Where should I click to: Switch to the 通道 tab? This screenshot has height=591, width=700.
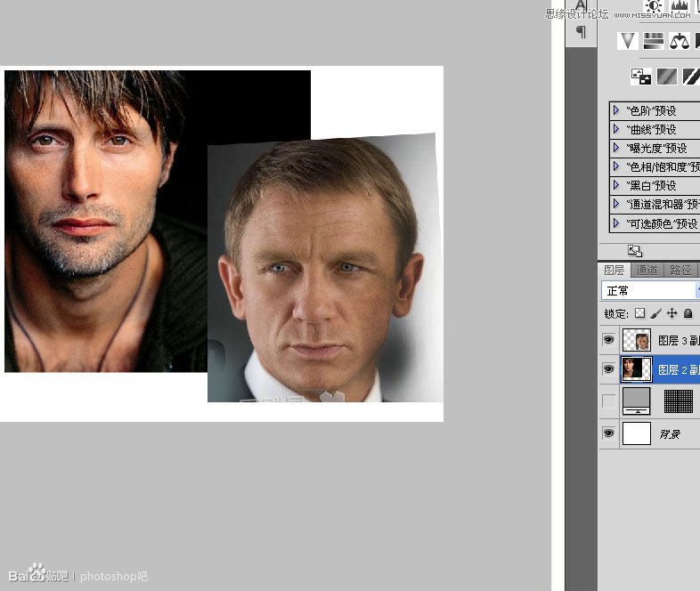point(647,271)
